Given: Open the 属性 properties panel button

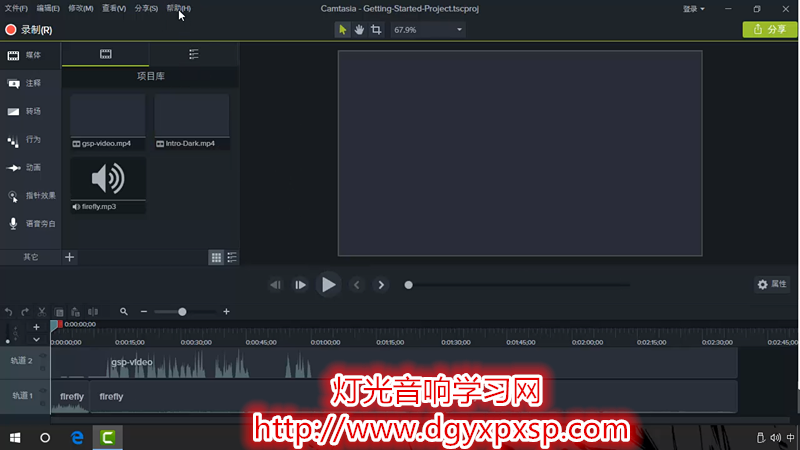Looking at the screenshot, I should click(x=772, y=284).
